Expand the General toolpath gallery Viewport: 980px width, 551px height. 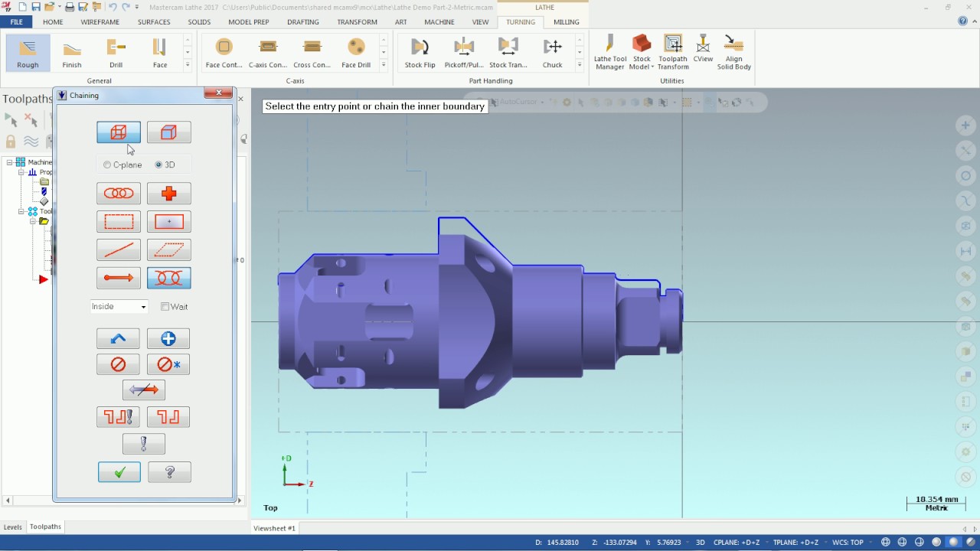(x=188, y=66)
